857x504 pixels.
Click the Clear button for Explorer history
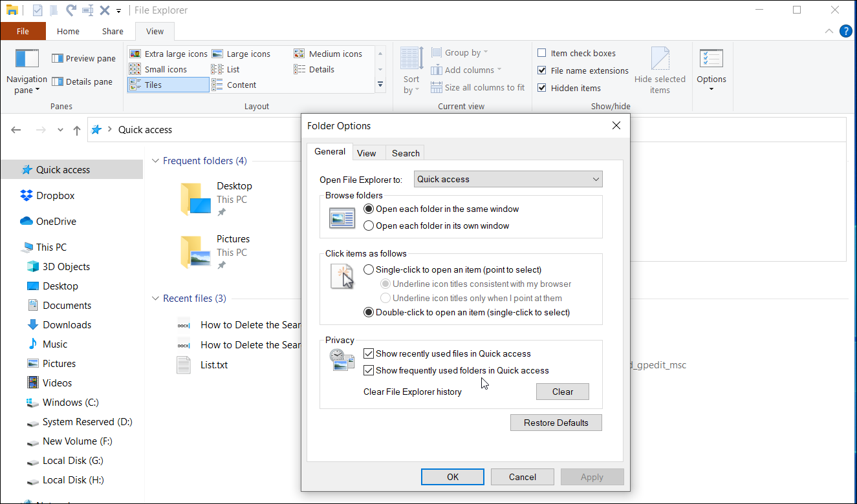click(562, 392)
